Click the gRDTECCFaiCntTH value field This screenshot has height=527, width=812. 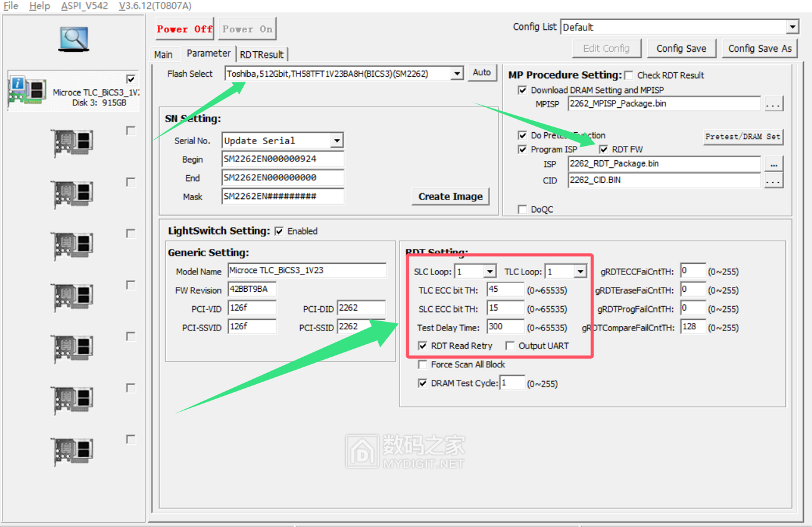[693, 271]
